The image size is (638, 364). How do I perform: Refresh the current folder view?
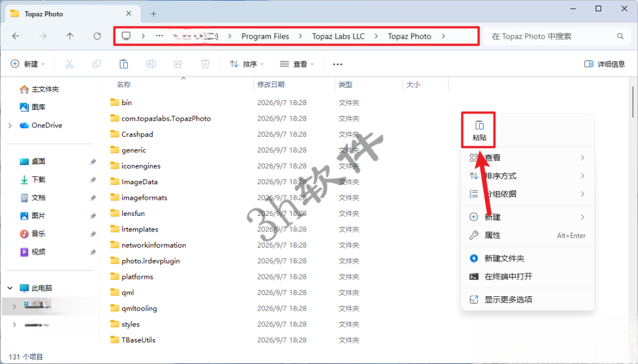pos(97,36)
